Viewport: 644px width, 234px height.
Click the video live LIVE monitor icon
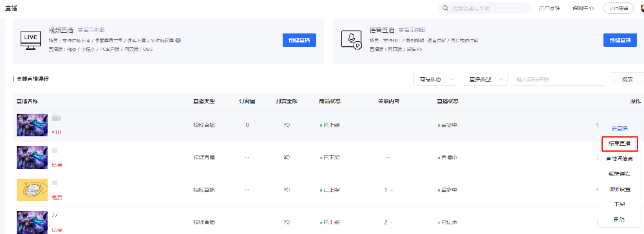[x=31, y=40]
